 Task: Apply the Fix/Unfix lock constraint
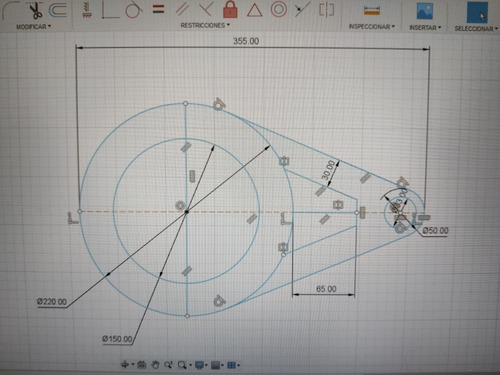pos(230,9)
